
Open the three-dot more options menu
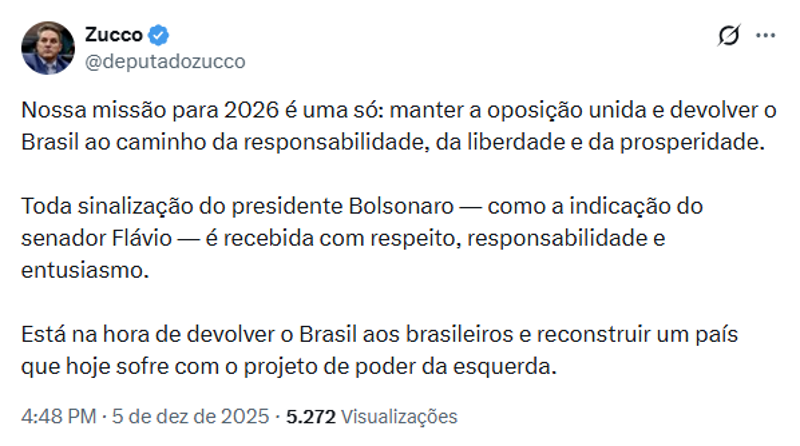765,37
